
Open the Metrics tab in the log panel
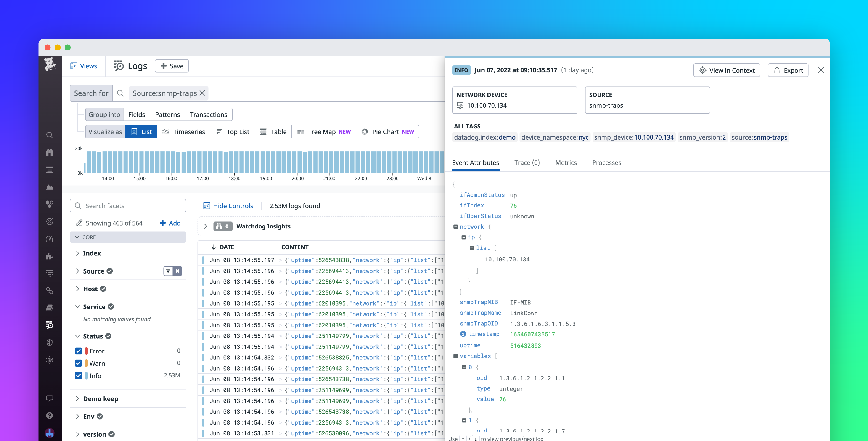point(566,162)
